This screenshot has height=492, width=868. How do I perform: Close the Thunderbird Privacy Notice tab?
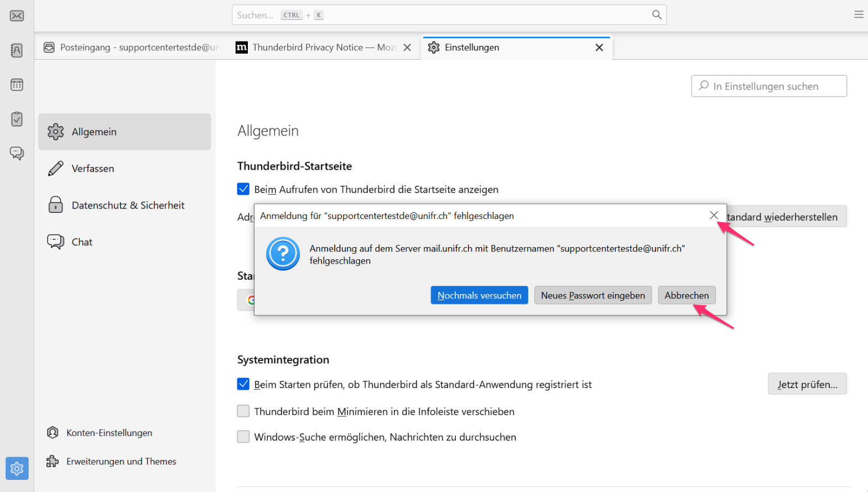407,48
